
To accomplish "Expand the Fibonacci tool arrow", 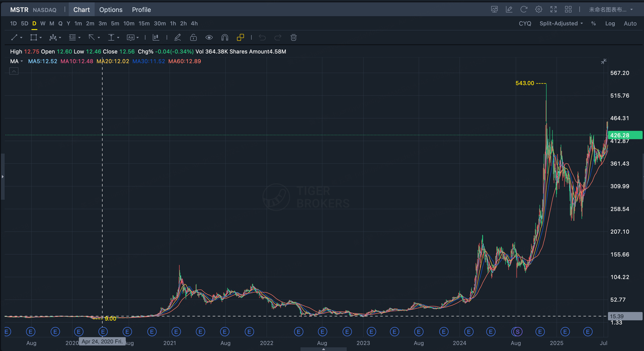I will click(79, 38).
